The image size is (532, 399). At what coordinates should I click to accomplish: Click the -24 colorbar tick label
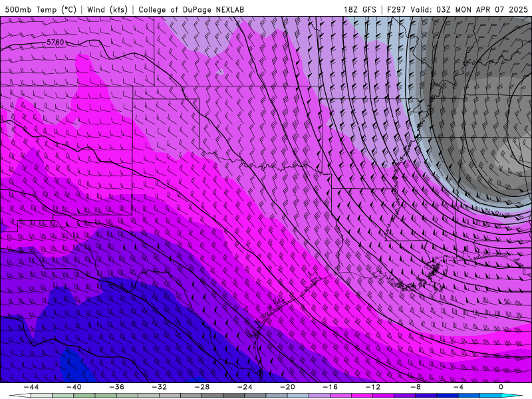pos(245,387)
